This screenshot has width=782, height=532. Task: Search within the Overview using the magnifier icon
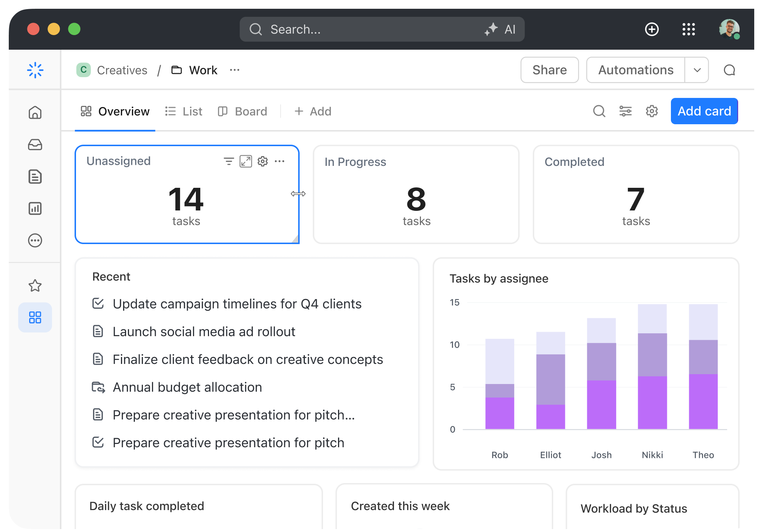599,111
